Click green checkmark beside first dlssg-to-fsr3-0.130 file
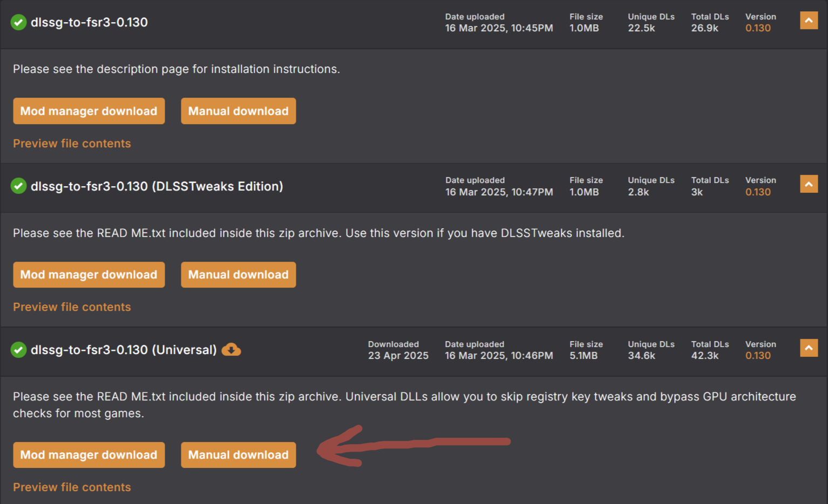The height and width of the screenshot is (504, 828). tap(18, 23)
